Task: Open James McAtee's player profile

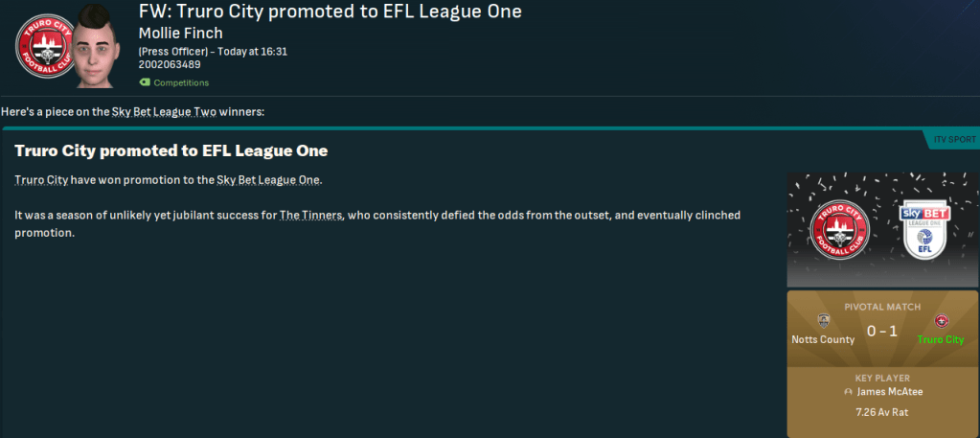Action: (889, 391)
